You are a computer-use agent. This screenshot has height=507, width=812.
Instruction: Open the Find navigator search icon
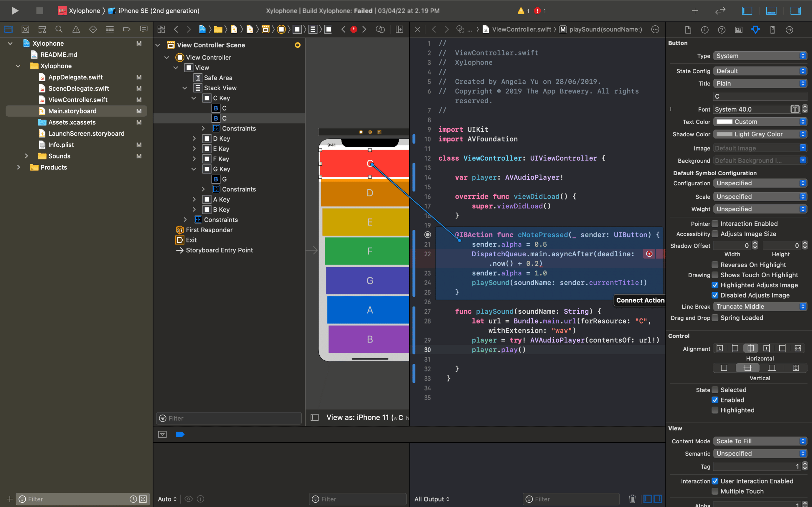(59, 29)
